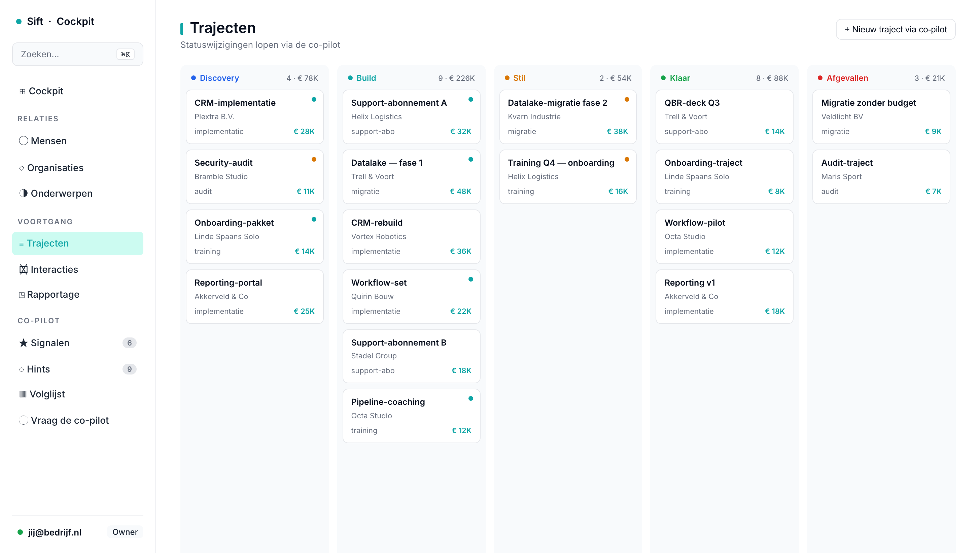The image size is (980, 553).
Task: Click Plextra B.V. organisation name
Action: 214,117
